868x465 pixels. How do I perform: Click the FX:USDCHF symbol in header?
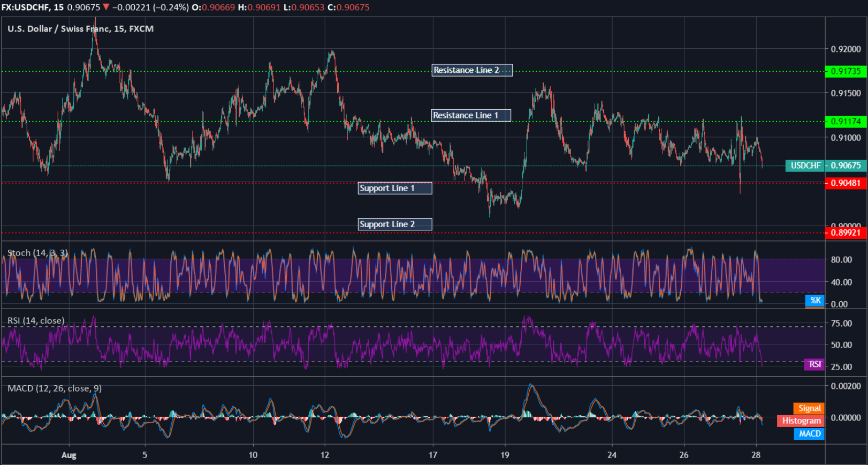pyautogui.click(x=25, y=7)
